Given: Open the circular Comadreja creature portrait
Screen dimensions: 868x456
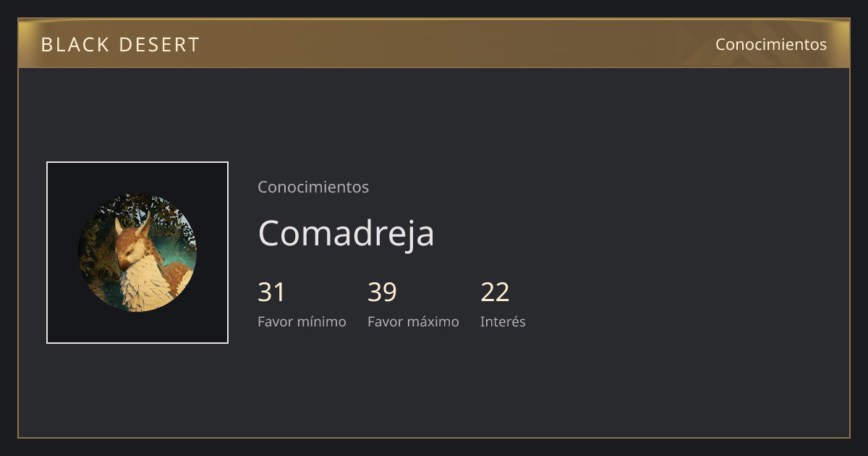Looking at the screenshot, I should (x=137, y=253).
